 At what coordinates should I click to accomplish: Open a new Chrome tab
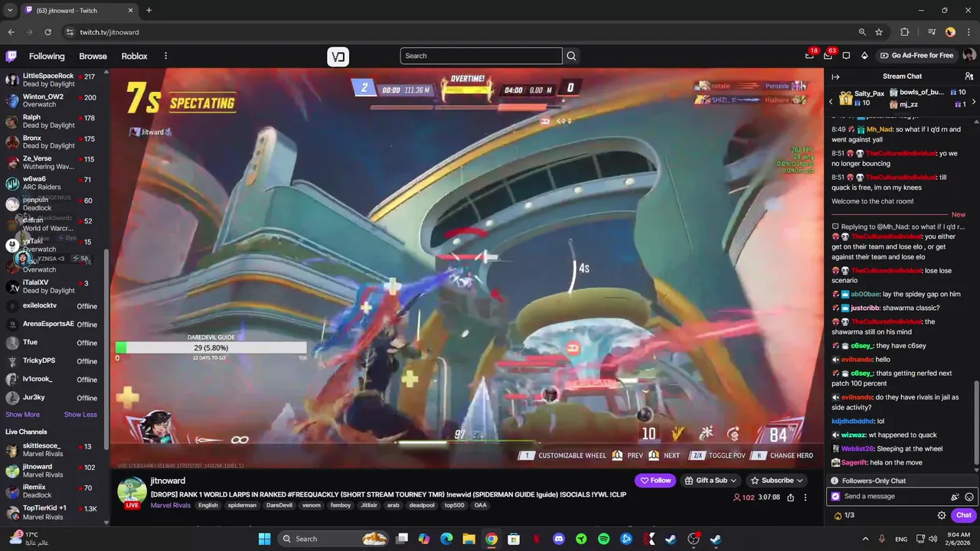[x=149, y=11]
